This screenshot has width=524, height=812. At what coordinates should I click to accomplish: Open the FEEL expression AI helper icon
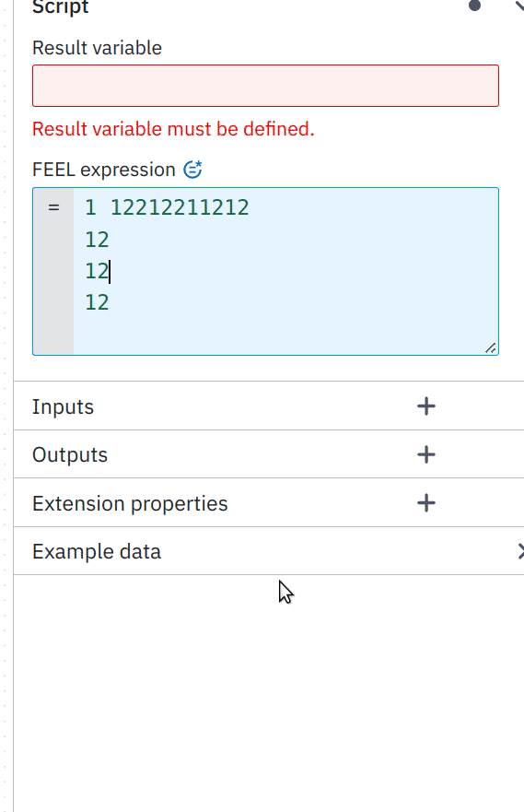coord(193,170)
